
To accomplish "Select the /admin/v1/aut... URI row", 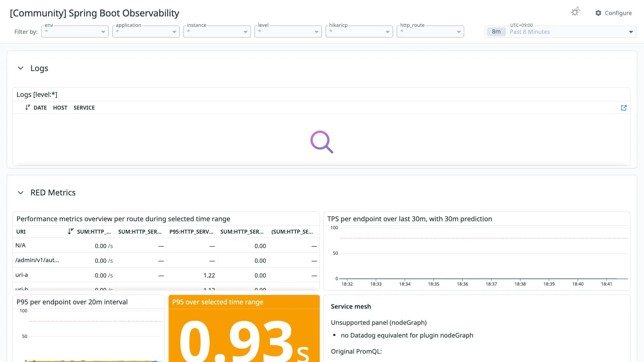I will [x=166, y=260].
